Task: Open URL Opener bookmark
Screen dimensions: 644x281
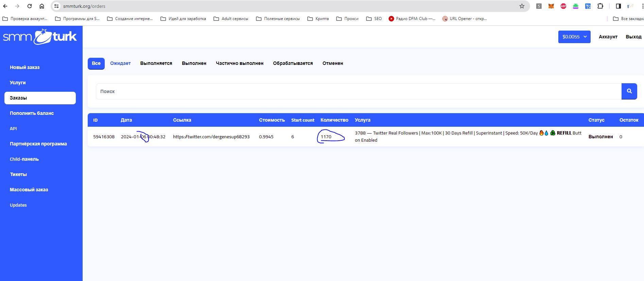Action: pyautogui.click(x=464, y=19)
